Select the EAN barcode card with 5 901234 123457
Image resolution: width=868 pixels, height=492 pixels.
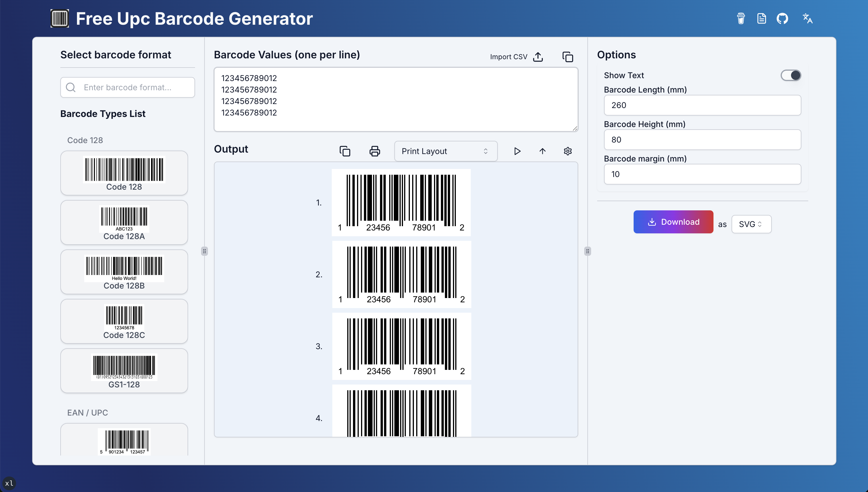[x=124, y=440]
